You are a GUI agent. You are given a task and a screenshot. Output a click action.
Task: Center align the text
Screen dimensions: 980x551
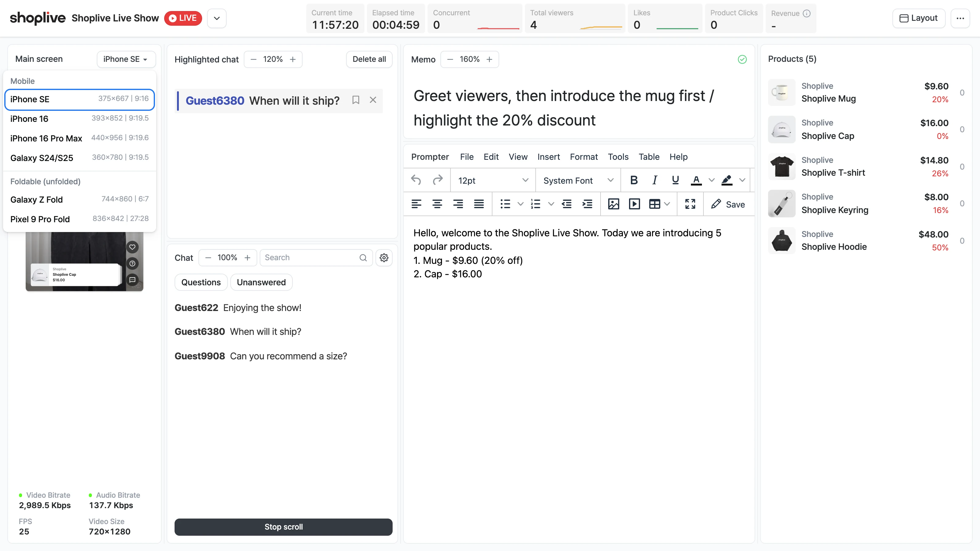pos(437,204)
